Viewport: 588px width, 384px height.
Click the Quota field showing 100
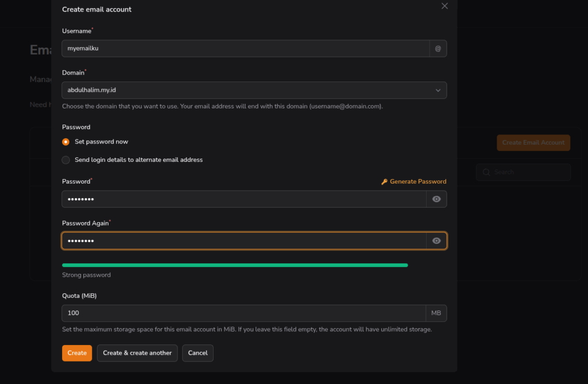(243, 313)
